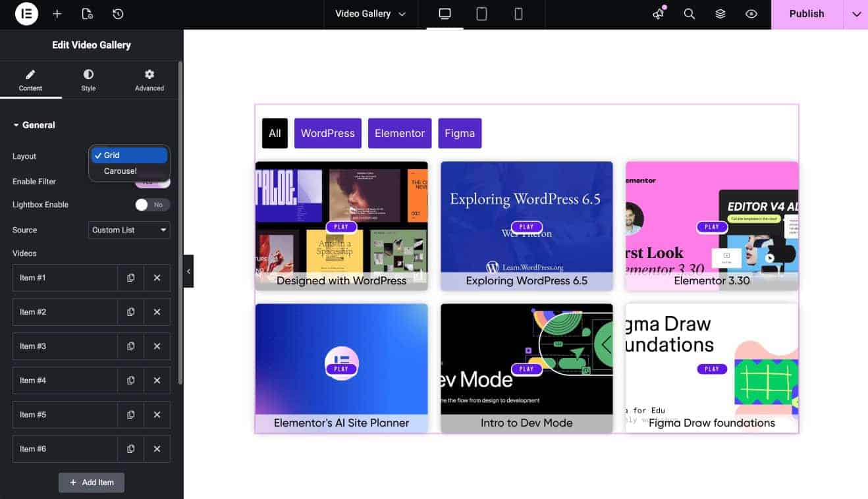
Task: Duplicate Item #2
Action: (x=130, y=312)
